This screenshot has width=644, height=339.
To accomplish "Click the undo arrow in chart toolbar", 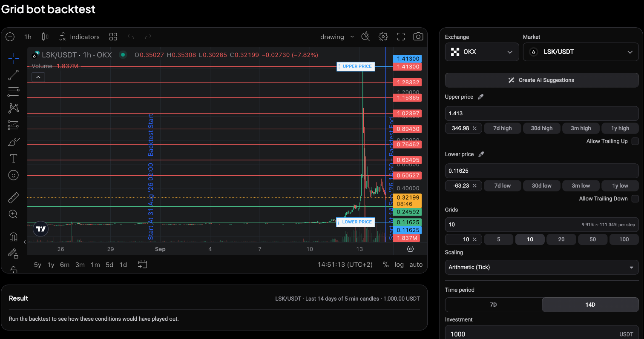I will coord(131,37).
